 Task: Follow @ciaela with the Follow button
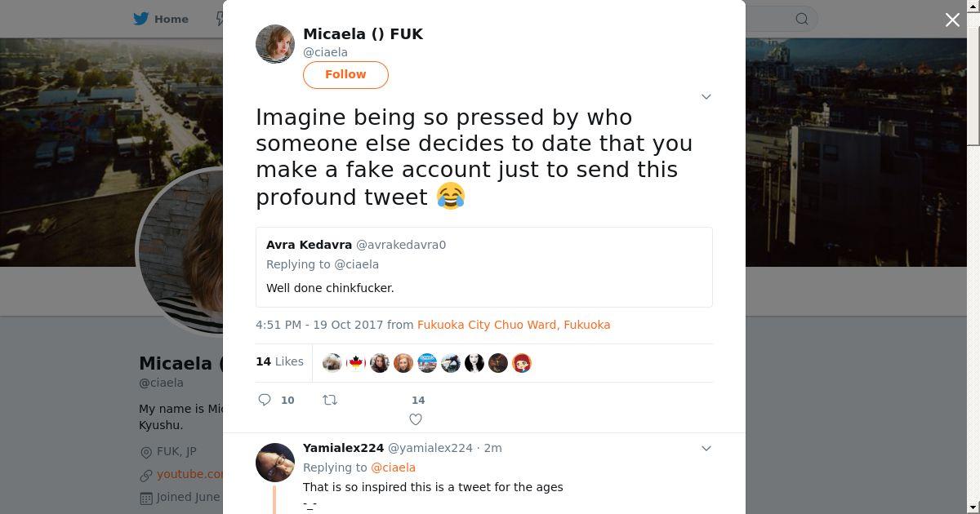[x=345, y=74]
